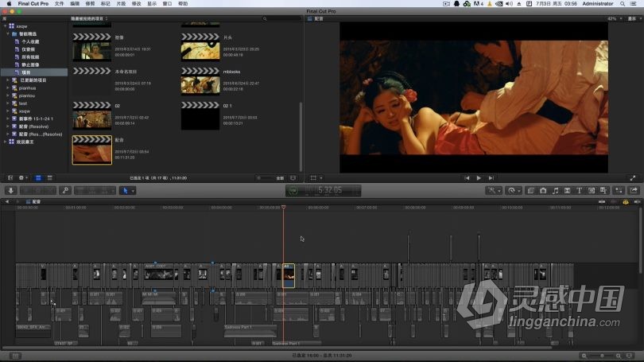The width and height of the screenshot is (644, 362).
Task: Open the Final Cut Pro menu
Action: 33,4
